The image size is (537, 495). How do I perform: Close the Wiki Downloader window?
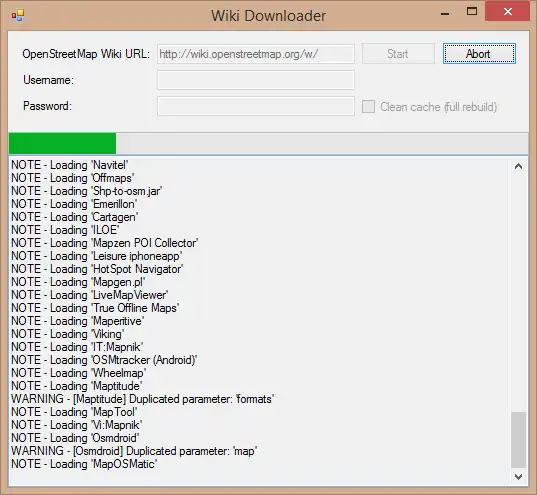coord(508,12)
